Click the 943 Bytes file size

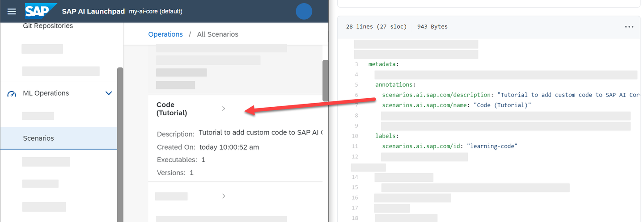point(432,27)
